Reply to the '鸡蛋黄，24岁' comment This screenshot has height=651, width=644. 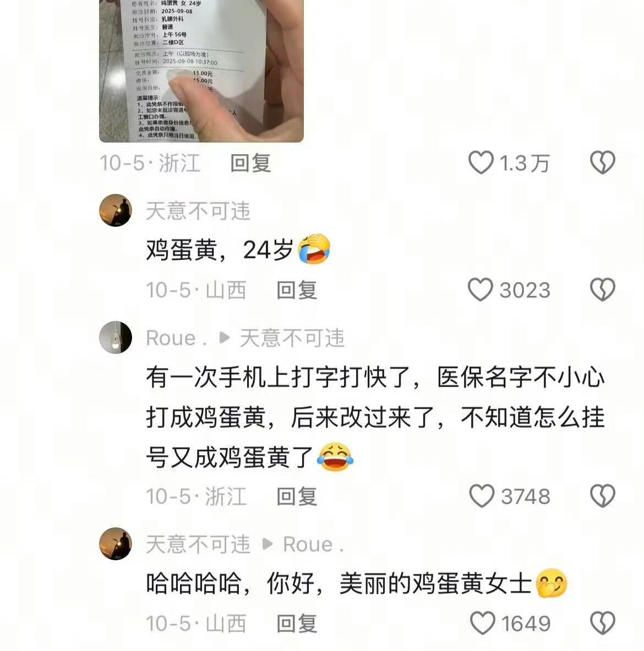click(x=297, y=290)
